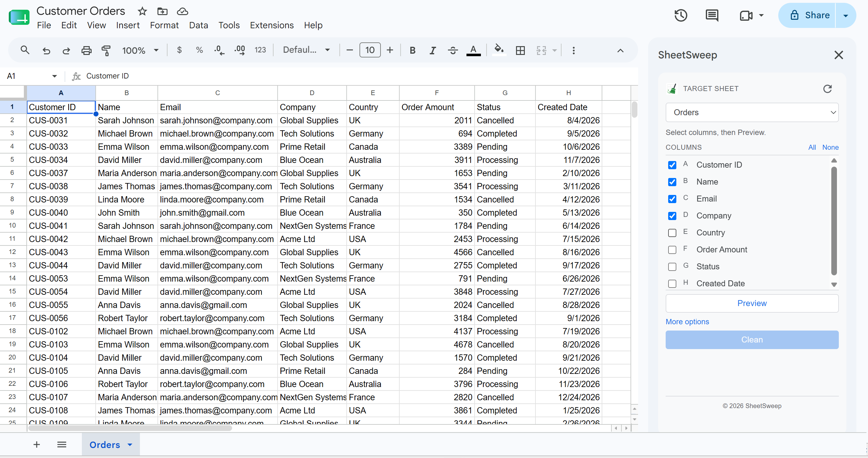The image size is (868, 458).
Task: Open the Format menu
Action: pyautogui.click(x=164, y=25)
